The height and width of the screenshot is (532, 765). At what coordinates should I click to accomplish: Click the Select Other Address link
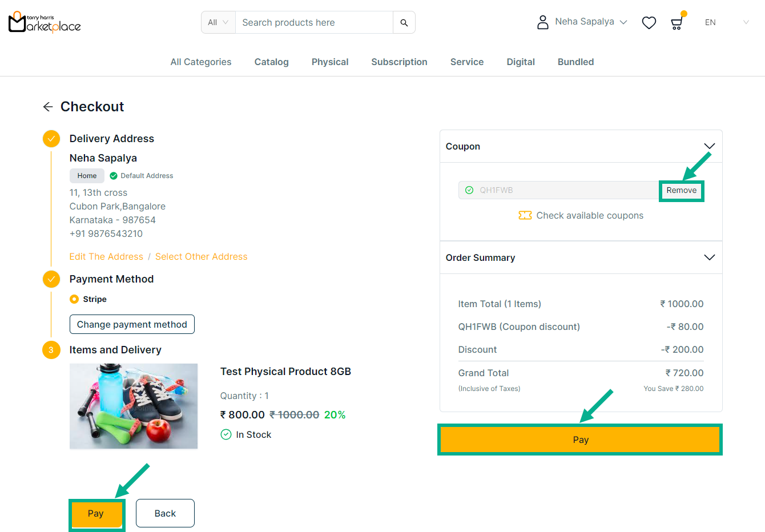pyautogui.click(x=201, y=257)
